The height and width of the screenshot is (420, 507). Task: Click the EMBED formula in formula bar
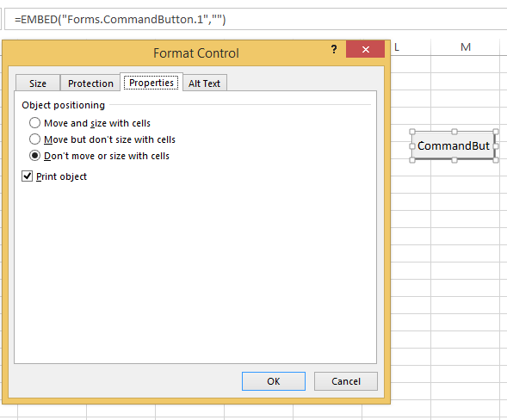point(120,20)
